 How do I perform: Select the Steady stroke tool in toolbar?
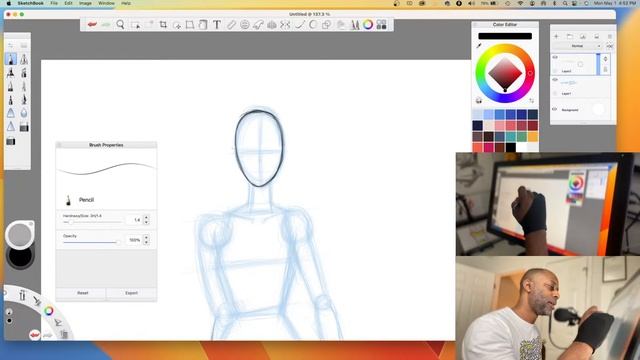[x=300, y=24]
